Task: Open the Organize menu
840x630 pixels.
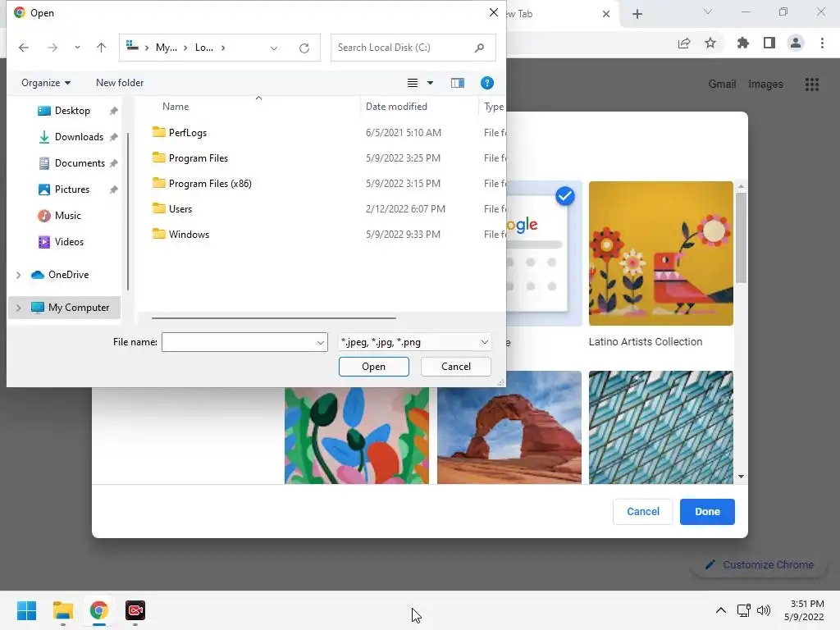Action: [x=46, y=83]
